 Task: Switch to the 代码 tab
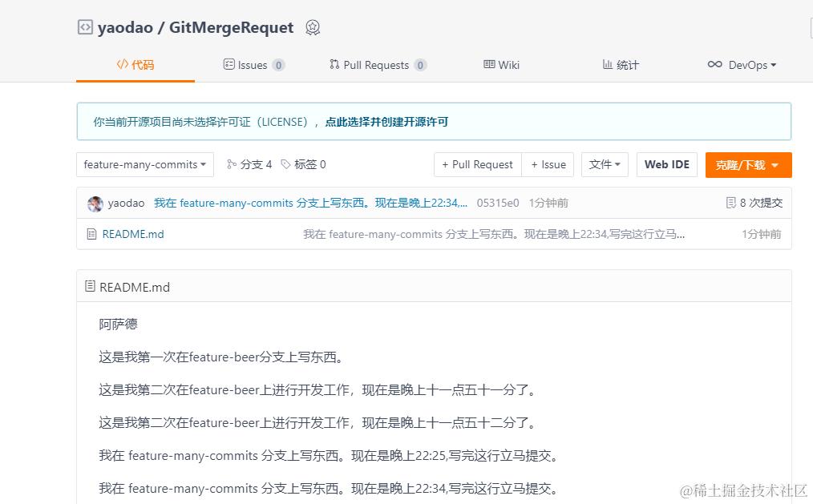pyautogui.click(x=135, y=65)
